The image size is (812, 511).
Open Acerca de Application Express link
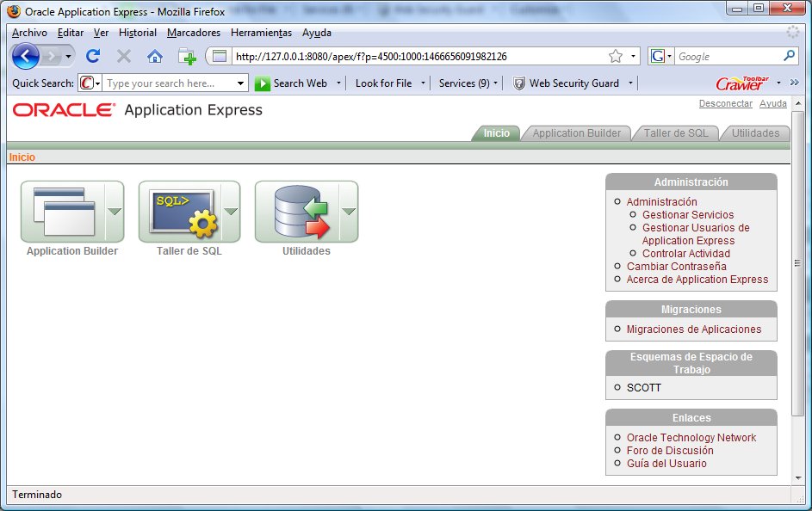point(697,280)
